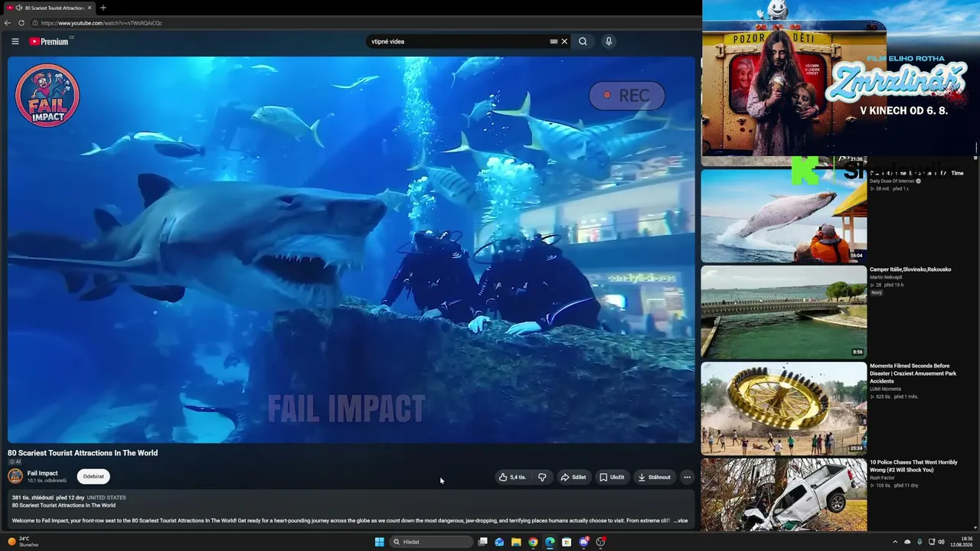Screen dimensions: 980x551
Task: Open the Fail Impact channel avatar
Action: coord(15,476)
